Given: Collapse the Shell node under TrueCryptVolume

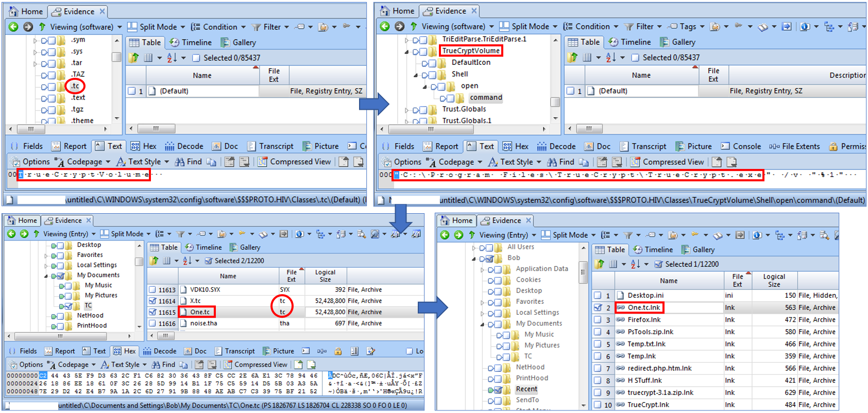Looking at the screenshot, I should point(416,75).
